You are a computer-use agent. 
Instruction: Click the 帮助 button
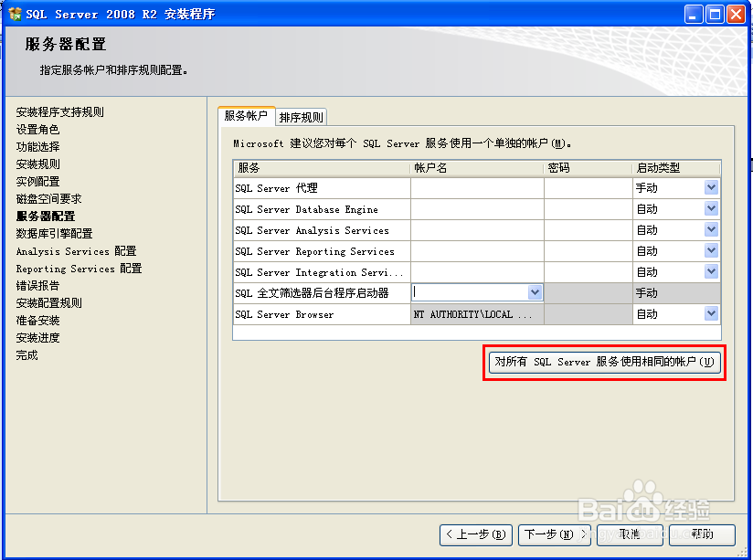(x=702, y=536)
